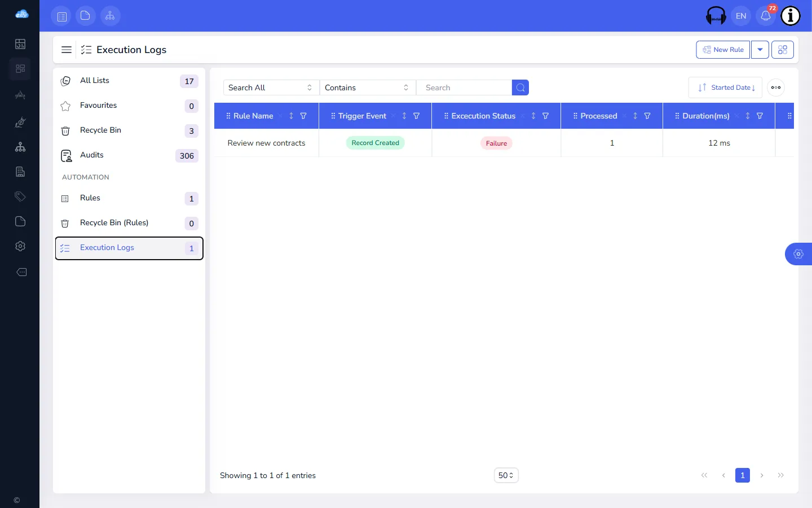Sort by Execution Status column arrows
This screenshot has height=508, width=812.
(x=533, y=116)
